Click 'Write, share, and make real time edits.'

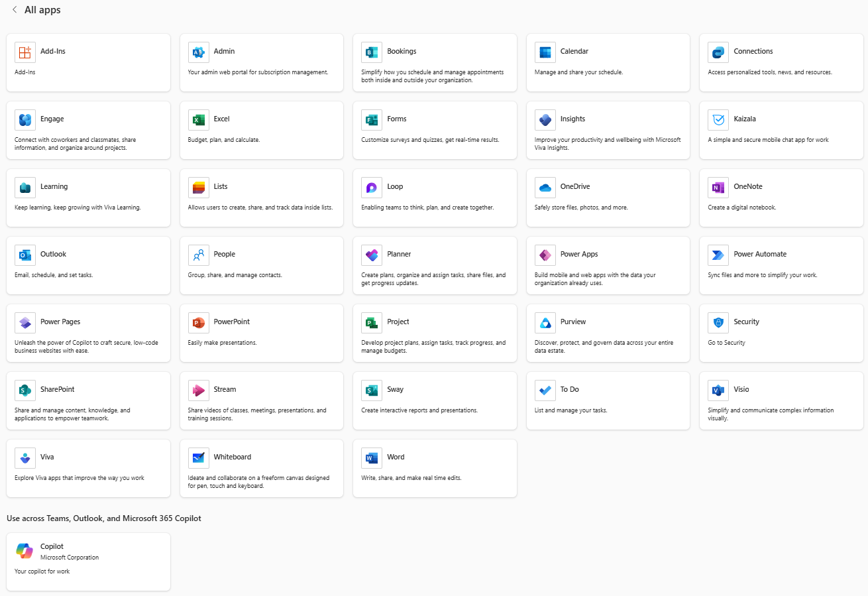click(411, 478)
